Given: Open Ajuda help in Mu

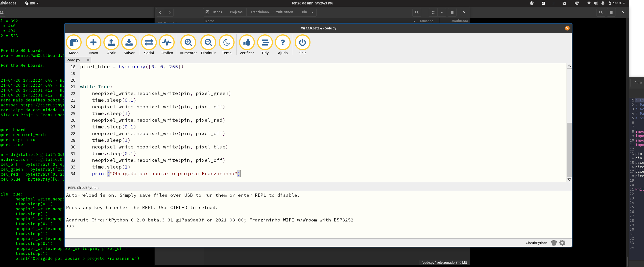Looking at the screenshot, I should coord(283,45).
